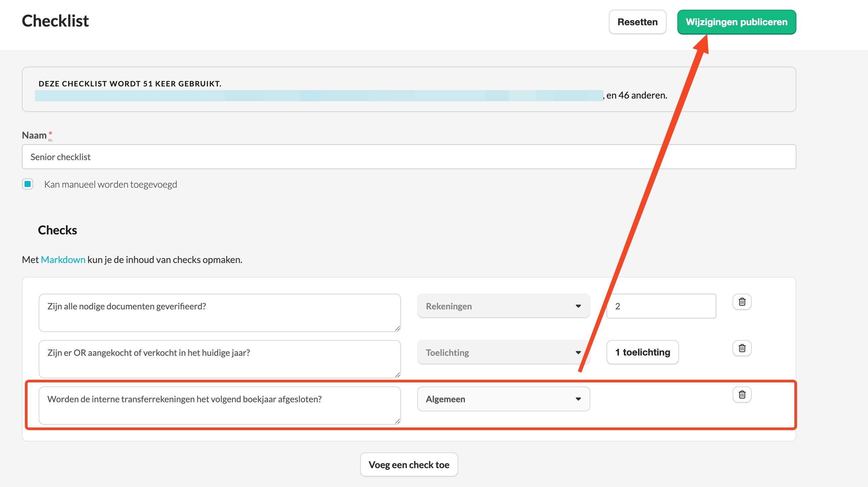
Task: Delete the 'Zijn alle nodige documenten geverifieerd?' check
Action: tap(742, 302)
